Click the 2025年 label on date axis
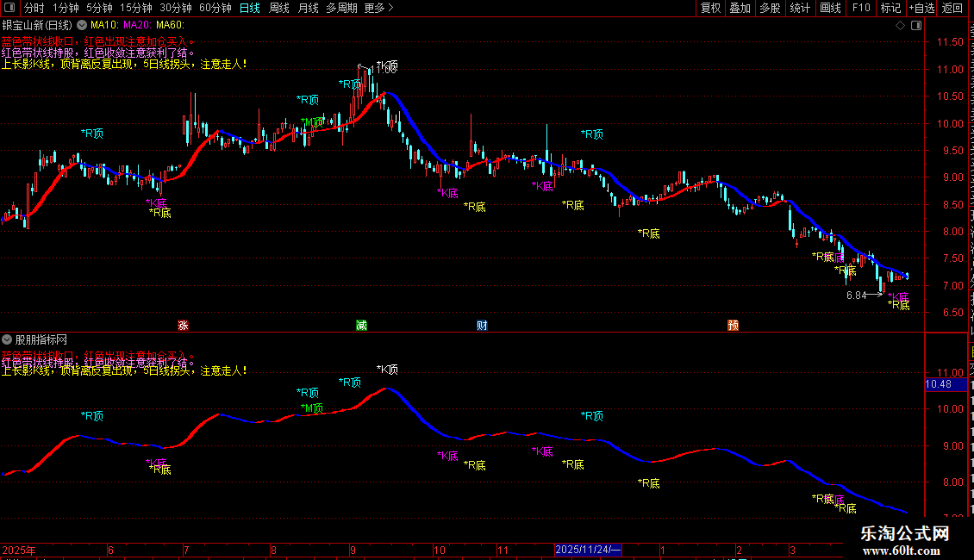This screenshot has height=560, width=974. point(19,550)
